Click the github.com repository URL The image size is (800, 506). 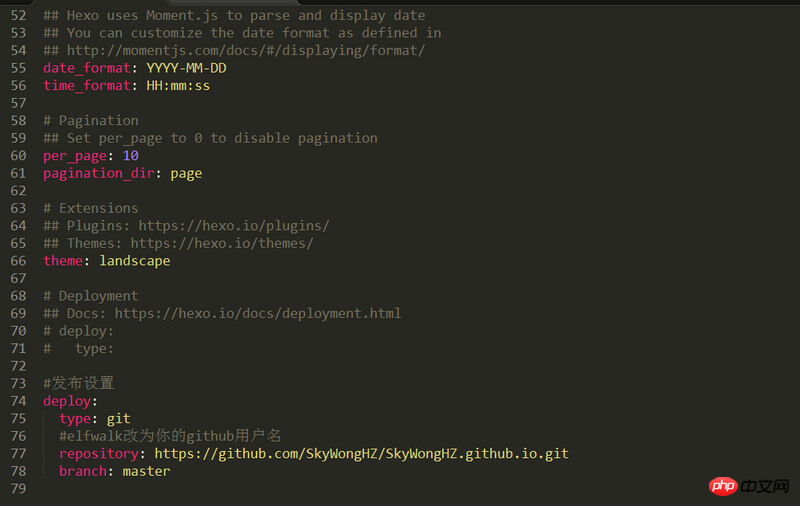[362, 454]
